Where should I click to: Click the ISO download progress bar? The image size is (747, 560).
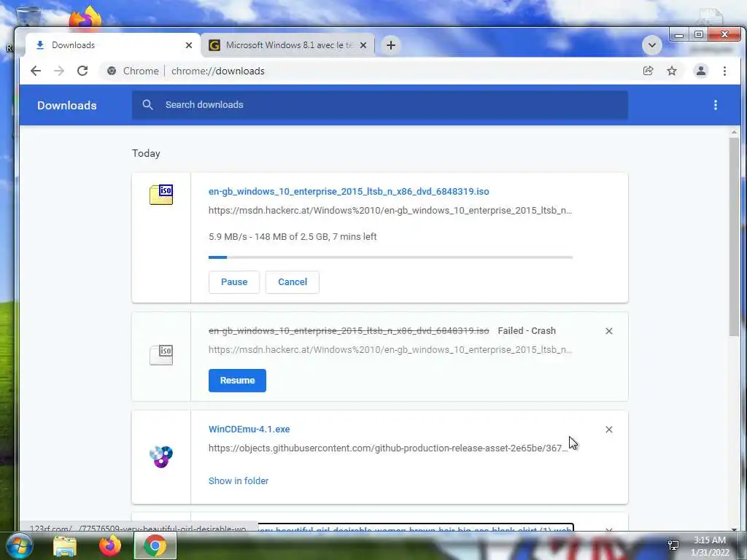pyautogui.click(x=390, y=257)
